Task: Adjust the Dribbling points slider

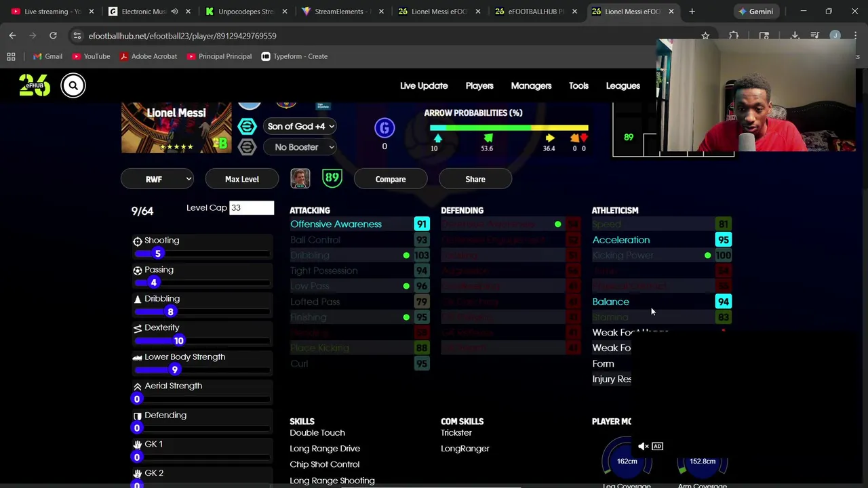Action: click(203, 312)
